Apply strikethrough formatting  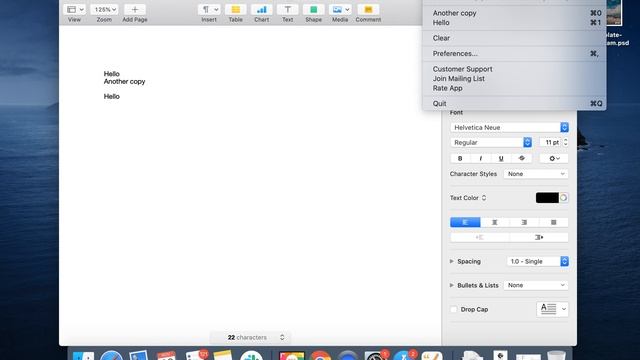(521, 158)
